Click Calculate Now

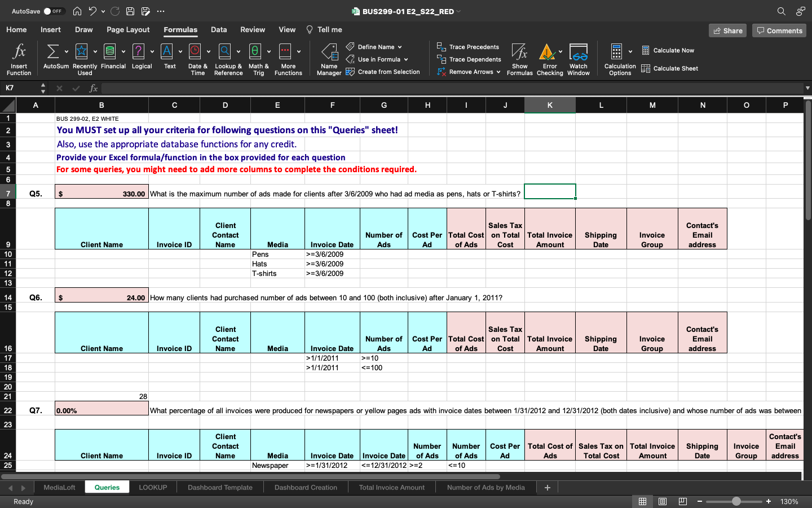point(668,50)
